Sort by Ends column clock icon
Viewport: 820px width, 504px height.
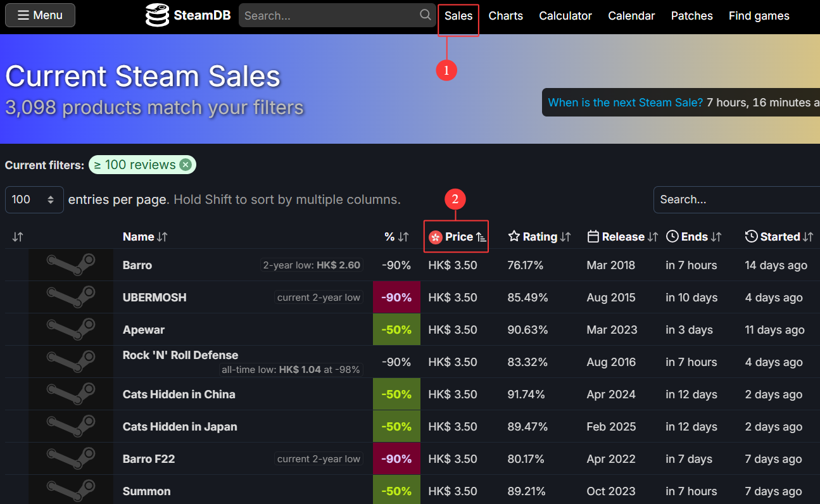[x=672, y=237]
